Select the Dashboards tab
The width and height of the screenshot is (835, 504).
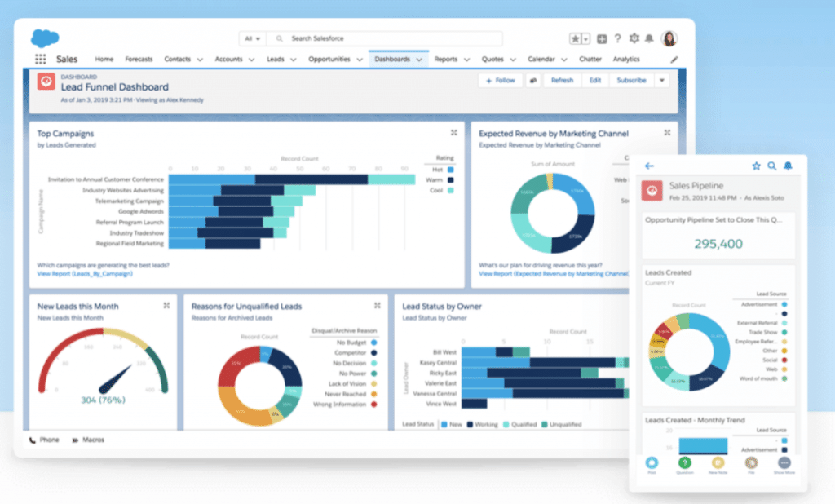(x=392, y=60)
